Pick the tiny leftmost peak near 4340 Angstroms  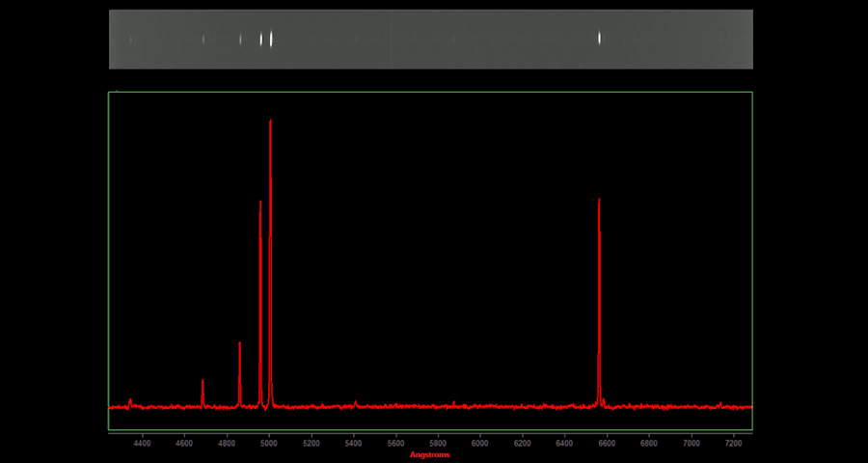(x=130, y=402)
